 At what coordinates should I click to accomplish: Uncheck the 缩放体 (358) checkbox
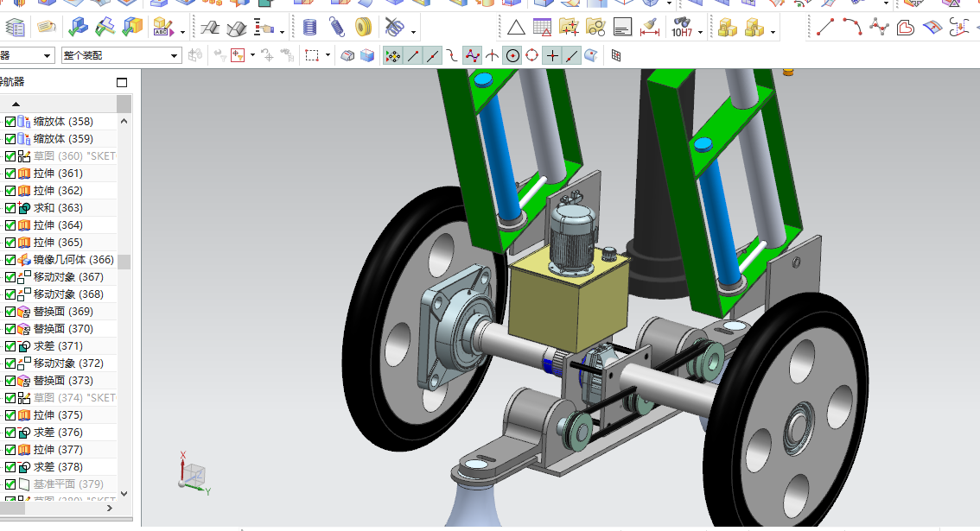tap(10, 121)
